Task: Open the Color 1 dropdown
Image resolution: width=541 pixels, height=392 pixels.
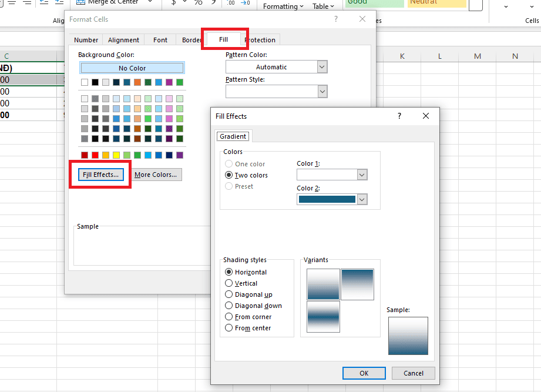Action: 362,175
